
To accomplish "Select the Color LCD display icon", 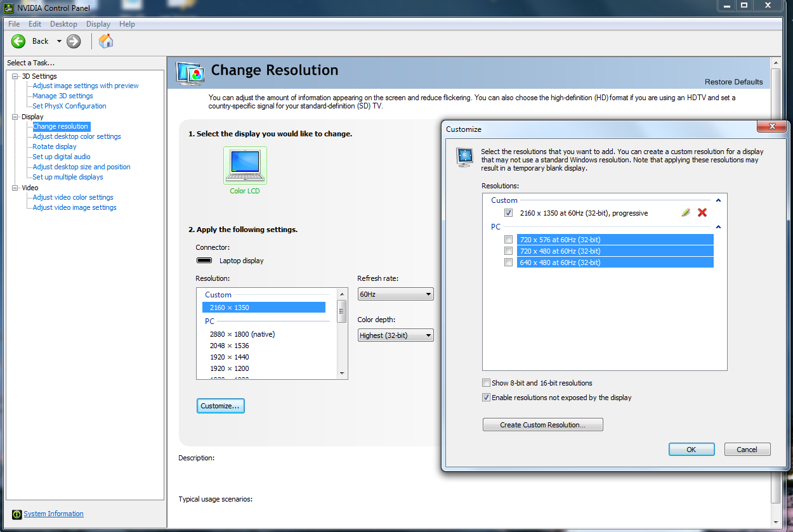I will pyautogui.click(x=245, y=165).
